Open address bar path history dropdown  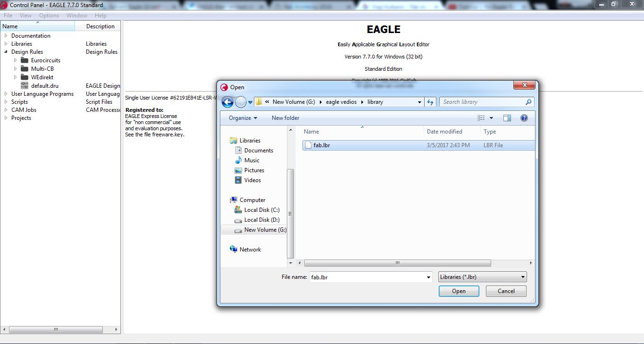coord(419,102)
